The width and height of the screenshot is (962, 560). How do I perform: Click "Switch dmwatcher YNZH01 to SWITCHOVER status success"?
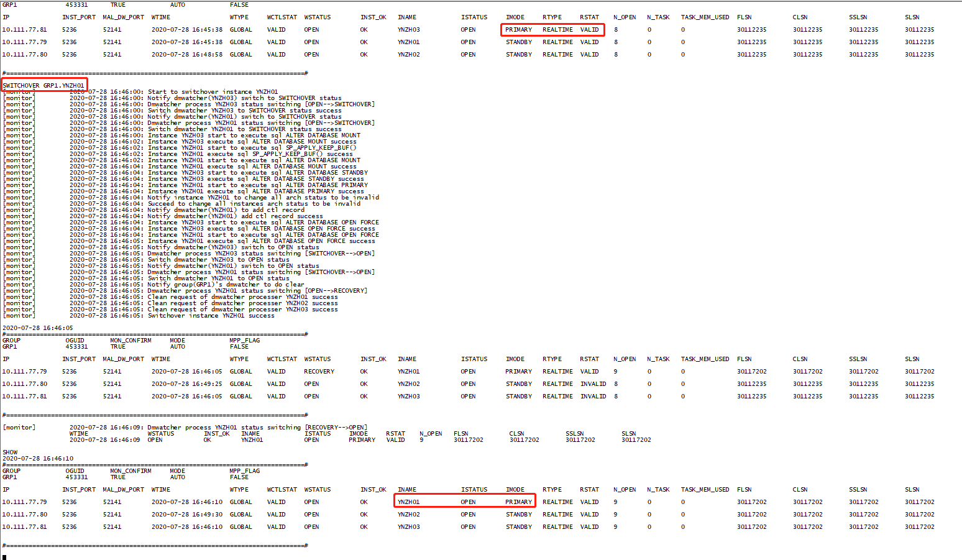click(x=244, y=129)
